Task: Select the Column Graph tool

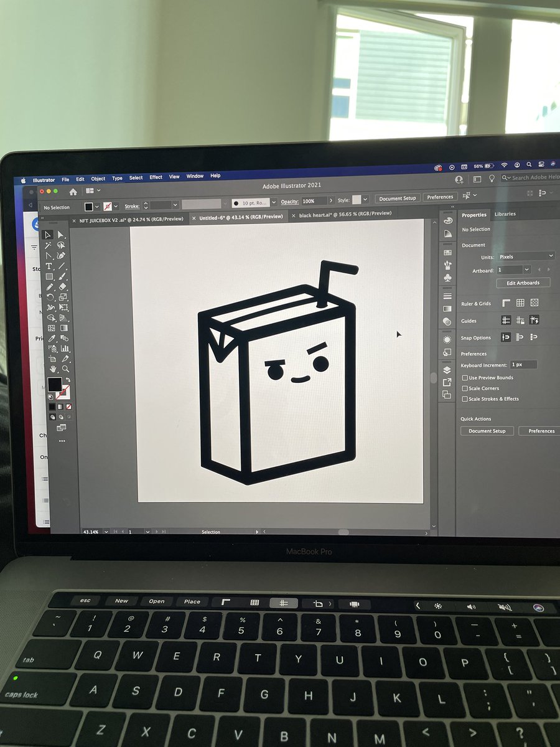Action: [x=65, y=349]
